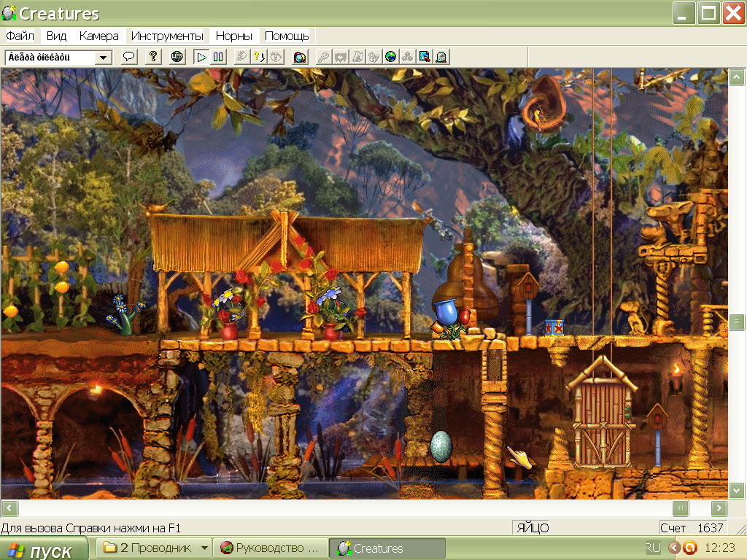
Task: Click the speech bubble toolbar icon
Action: pyautogui.click(x=128, y=57)
